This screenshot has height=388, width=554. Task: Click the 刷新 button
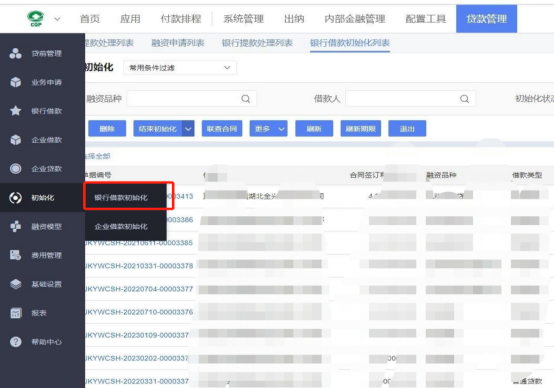point(314,129)
